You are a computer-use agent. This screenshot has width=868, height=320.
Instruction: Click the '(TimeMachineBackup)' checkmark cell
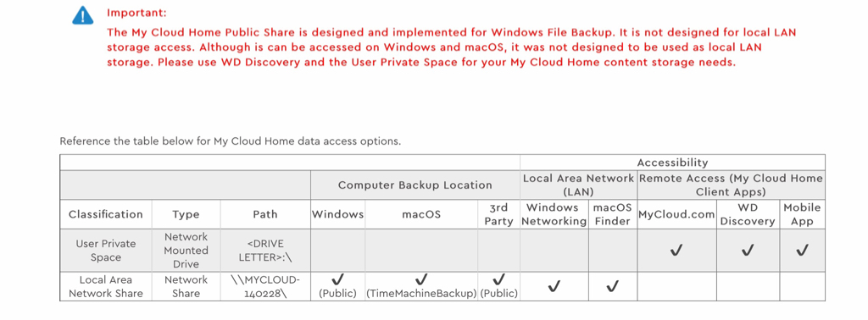[x=421, y=286]
